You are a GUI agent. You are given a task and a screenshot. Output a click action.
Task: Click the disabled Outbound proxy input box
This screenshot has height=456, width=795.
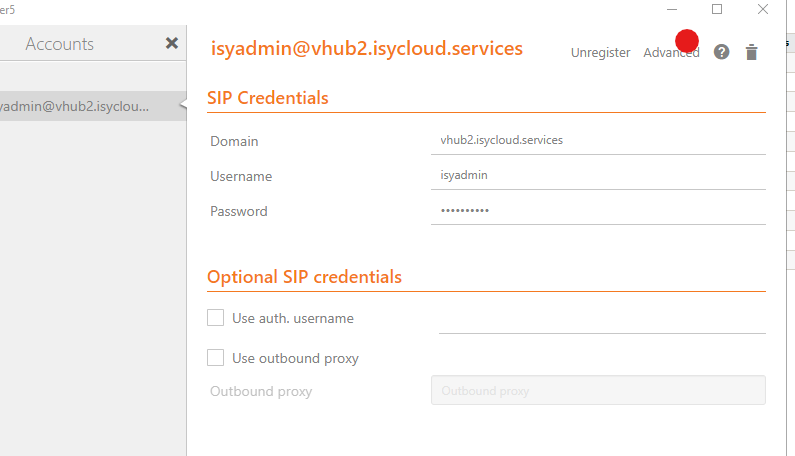coord(598,390)
